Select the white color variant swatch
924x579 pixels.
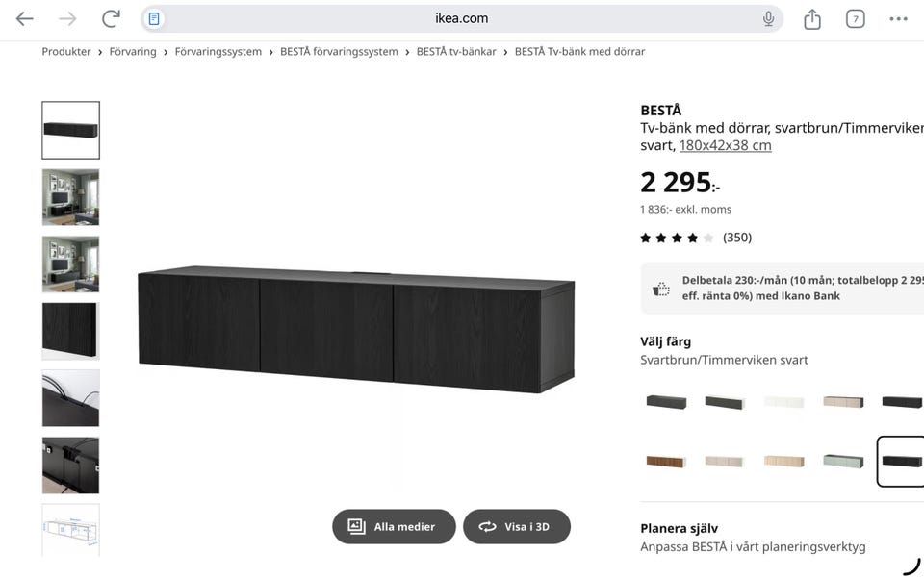pos(783,402)
